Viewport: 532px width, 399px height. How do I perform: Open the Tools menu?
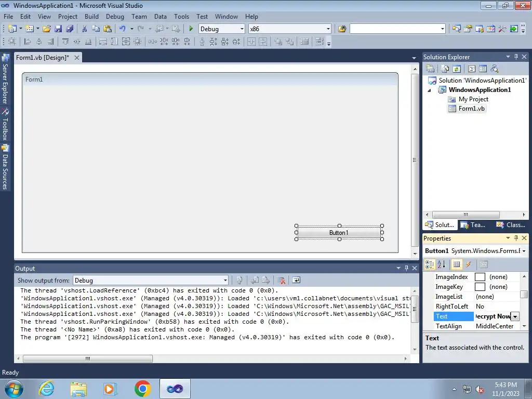[x=181, y=16]
